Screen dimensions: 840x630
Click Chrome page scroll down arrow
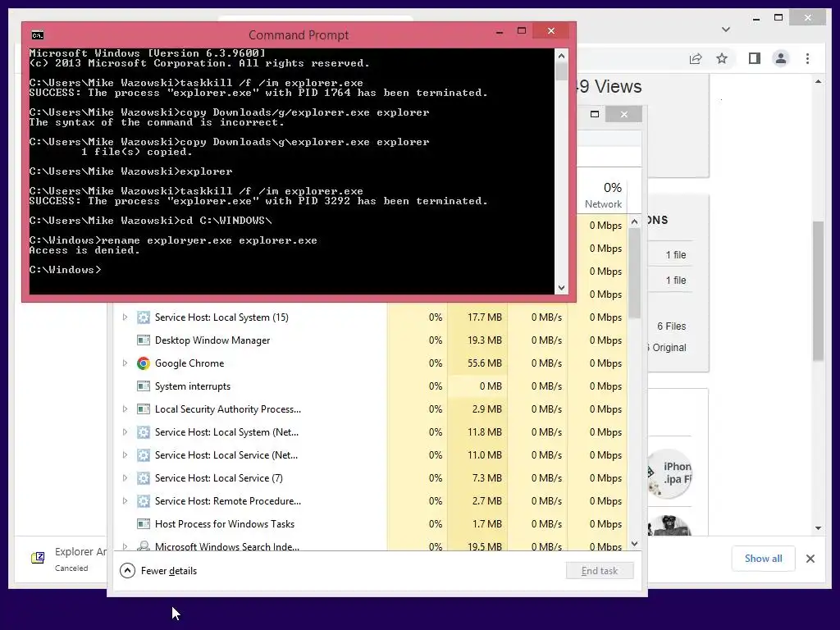pos(818,528)
